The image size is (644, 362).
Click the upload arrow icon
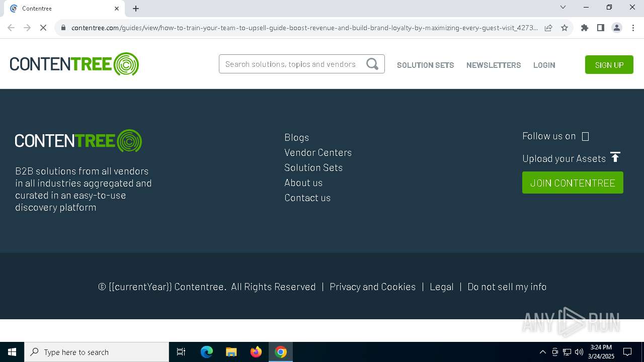tap(615, 157)
